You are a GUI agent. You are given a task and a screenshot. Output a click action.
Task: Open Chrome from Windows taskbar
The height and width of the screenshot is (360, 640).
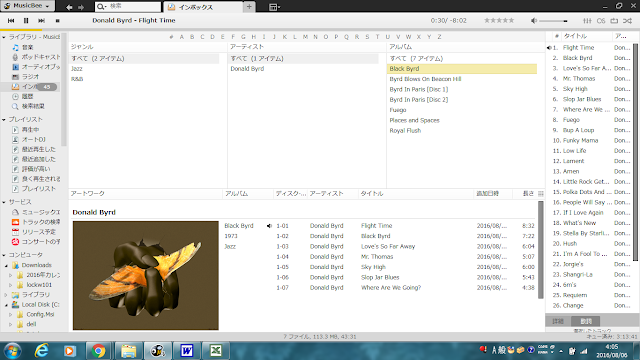(98, 351)
